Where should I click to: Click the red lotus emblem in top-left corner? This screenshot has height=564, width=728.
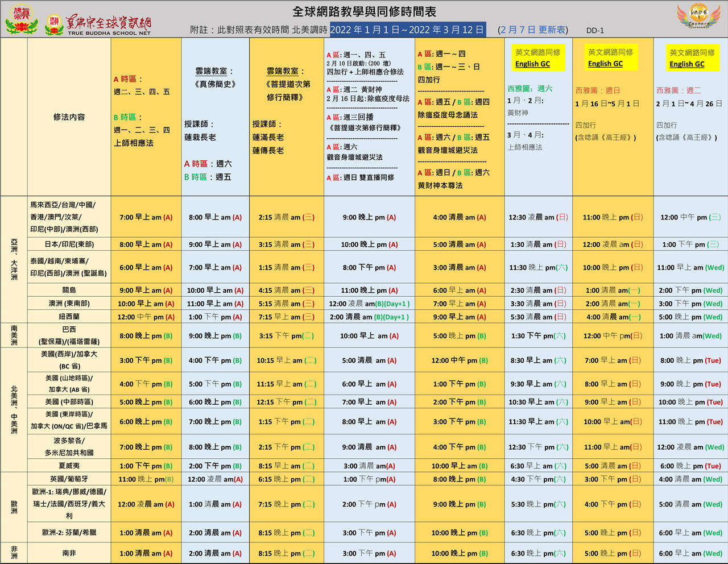(21, 19)
